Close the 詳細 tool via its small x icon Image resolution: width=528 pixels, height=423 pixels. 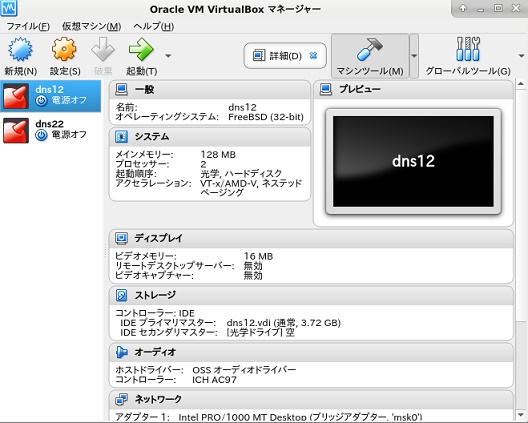coord(314,55)
